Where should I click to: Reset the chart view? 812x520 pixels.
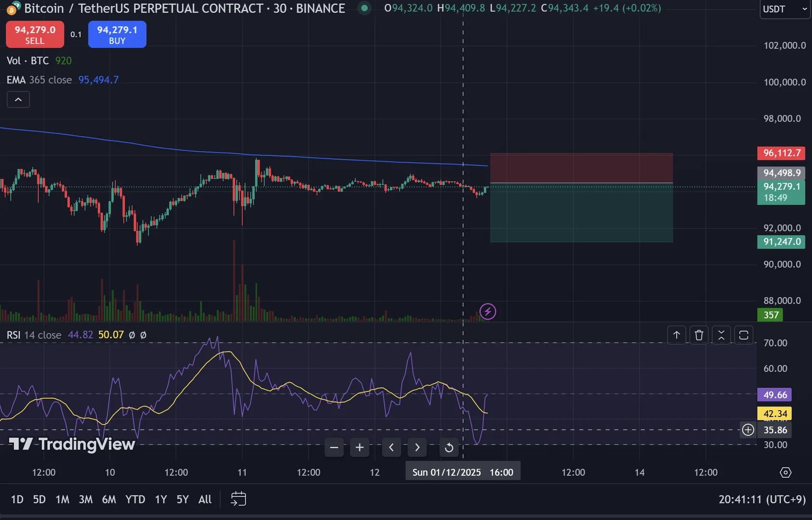click(x=449, y=448)
